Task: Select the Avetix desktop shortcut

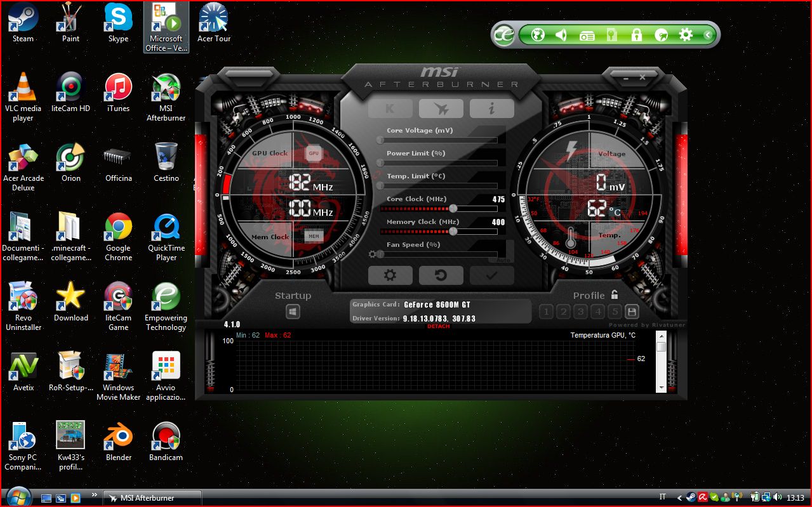Action: click(x=23, y=372)
